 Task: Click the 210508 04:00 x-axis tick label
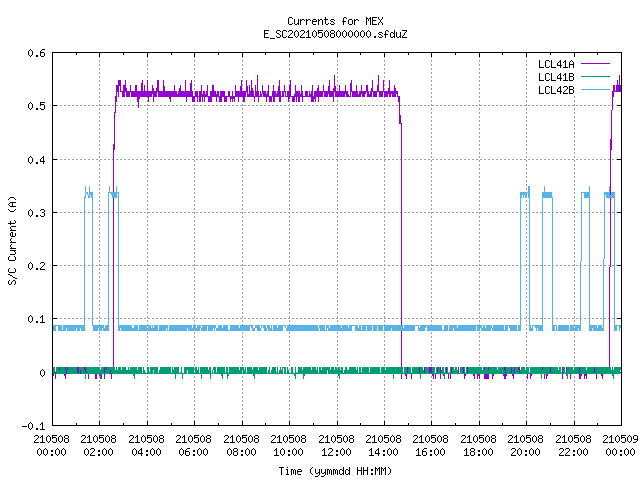[146, 445]
